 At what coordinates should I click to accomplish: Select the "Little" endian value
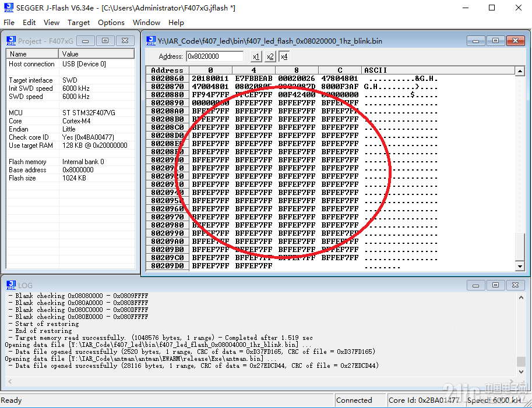point(69,129)
